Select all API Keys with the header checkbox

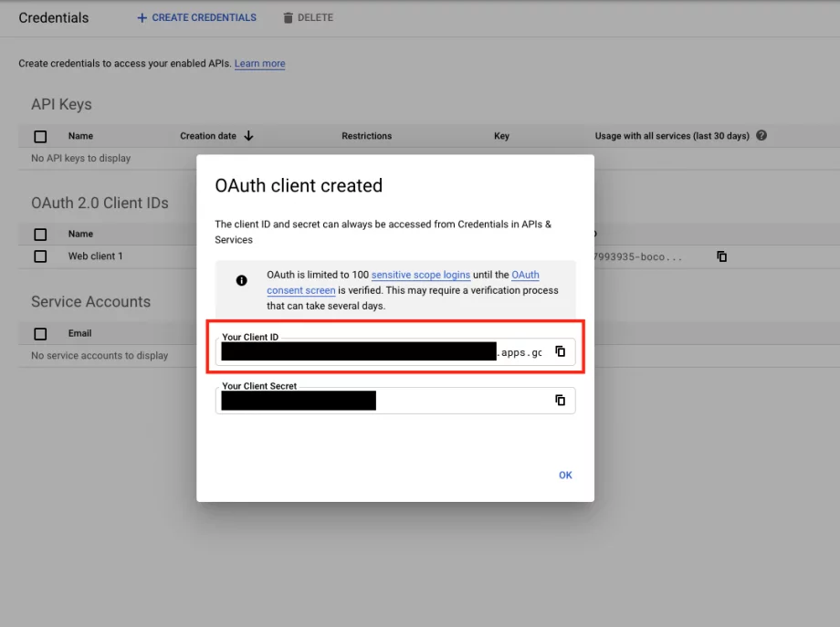[x=40, y=137]
